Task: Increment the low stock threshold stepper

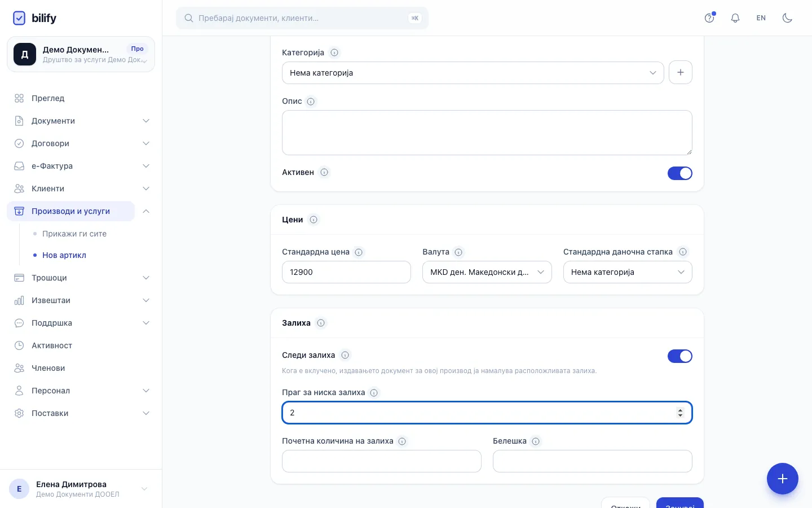Action: point(680,410)
